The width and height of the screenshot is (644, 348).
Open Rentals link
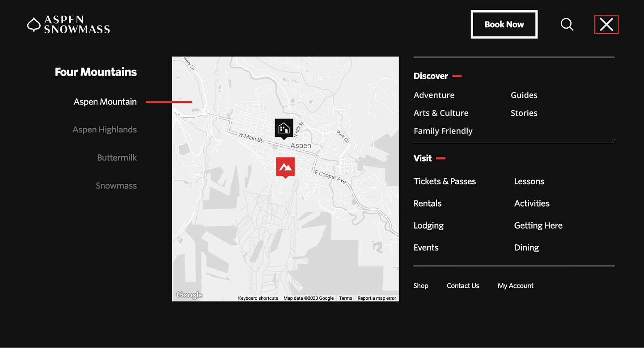[428, 203]
